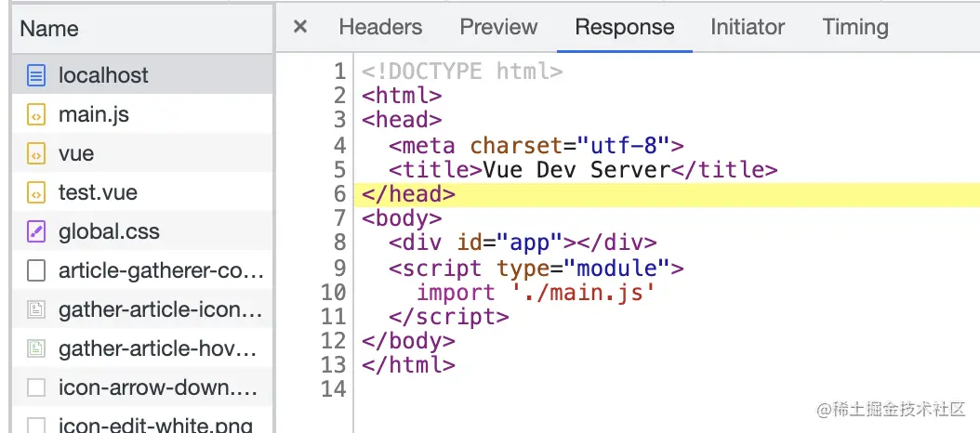The height and width of the screenshot is (433, 980).
Task: Click the main.js script file icon
Action: [x=36, y=115]
